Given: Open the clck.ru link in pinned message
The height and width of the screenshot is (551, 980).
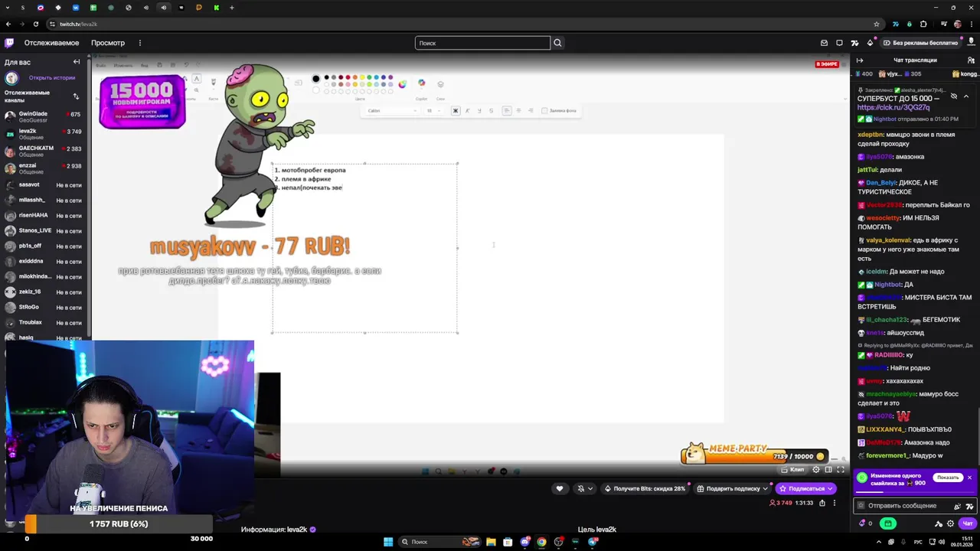Looking at the screenshot, I should 893,108.
